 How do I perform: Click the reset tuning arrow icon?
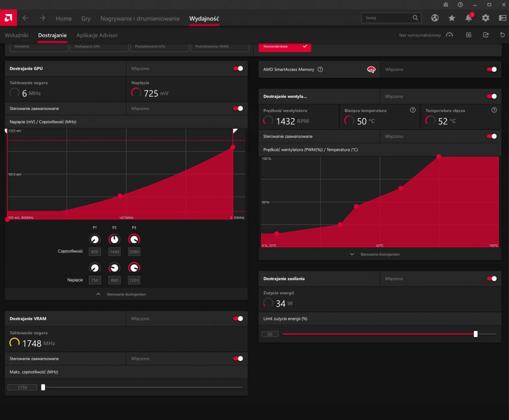point(502,35)
